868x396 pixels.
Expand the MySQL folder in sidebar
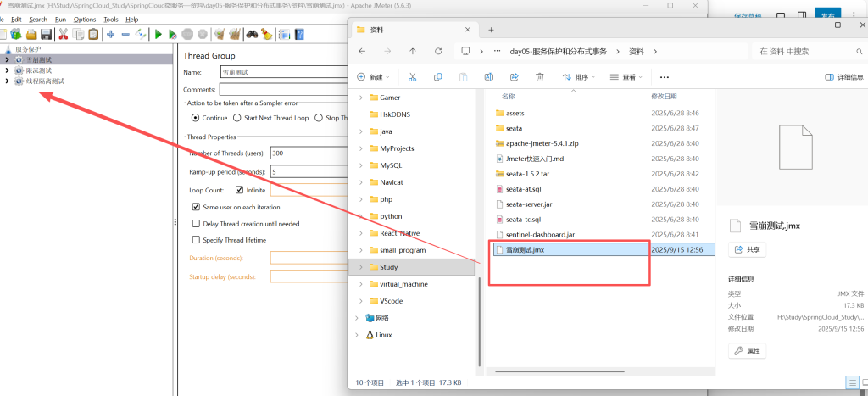[361, 165]
